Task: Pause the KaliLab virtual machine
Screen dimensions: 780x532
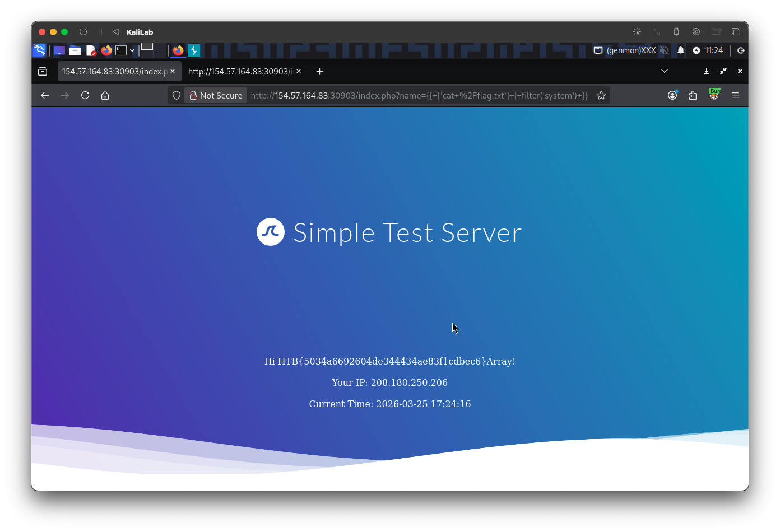Action: coord(100,32)
